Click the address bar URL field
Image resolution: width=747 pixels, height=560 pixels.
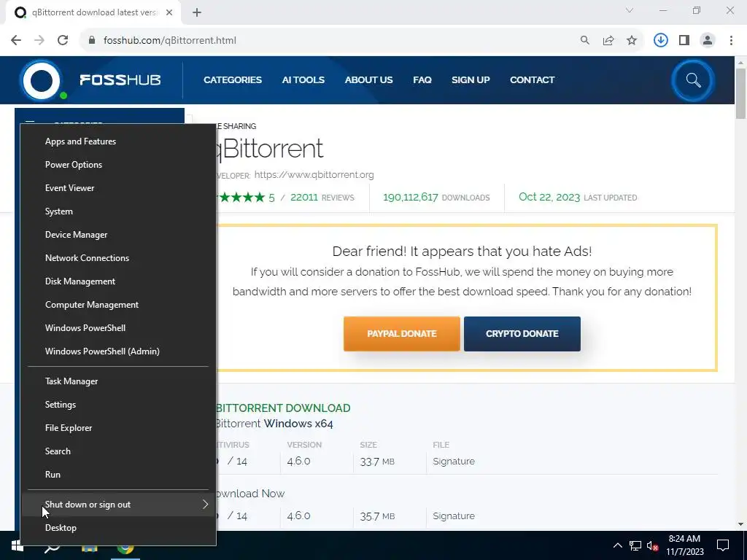click(x=329, y=41)
